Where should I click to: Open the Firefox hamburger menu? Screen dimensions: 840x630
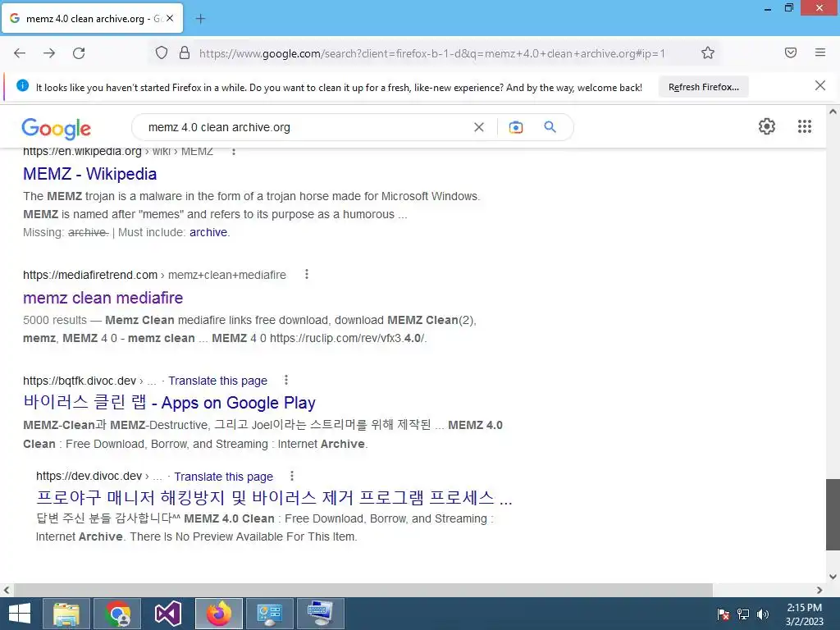coord(820,52)
